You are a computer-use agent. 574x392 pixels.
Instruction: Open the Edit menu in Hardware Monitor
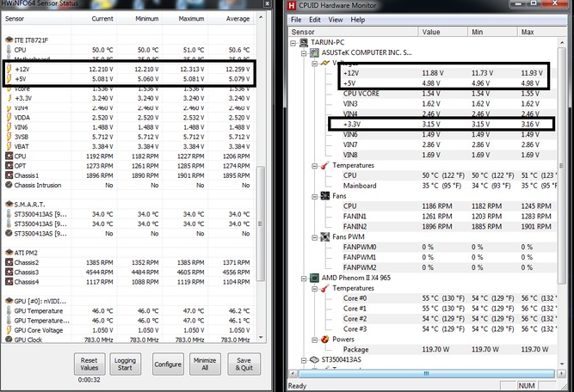point(315,20)
